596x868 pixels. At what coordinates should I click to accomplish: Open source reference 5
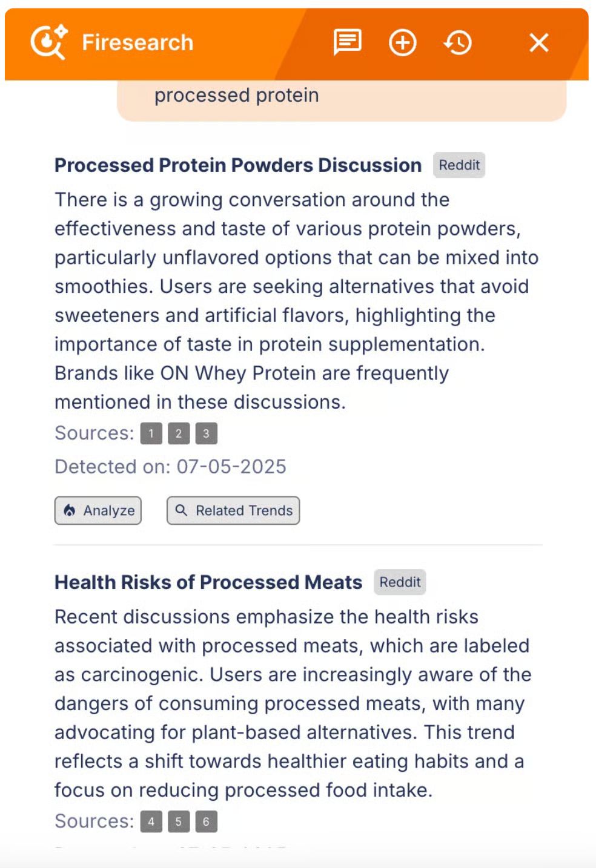coord(179,821)
